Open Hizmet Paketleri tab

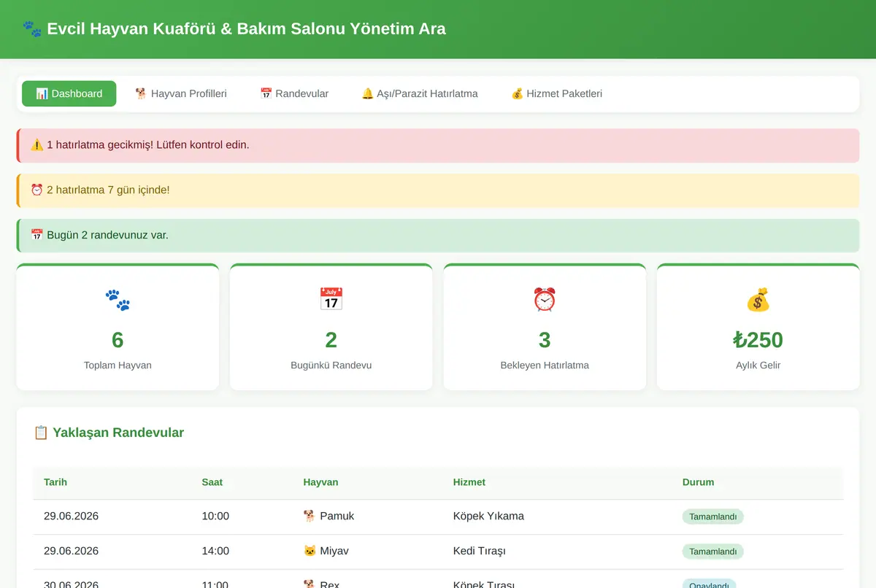pos(556,93)
